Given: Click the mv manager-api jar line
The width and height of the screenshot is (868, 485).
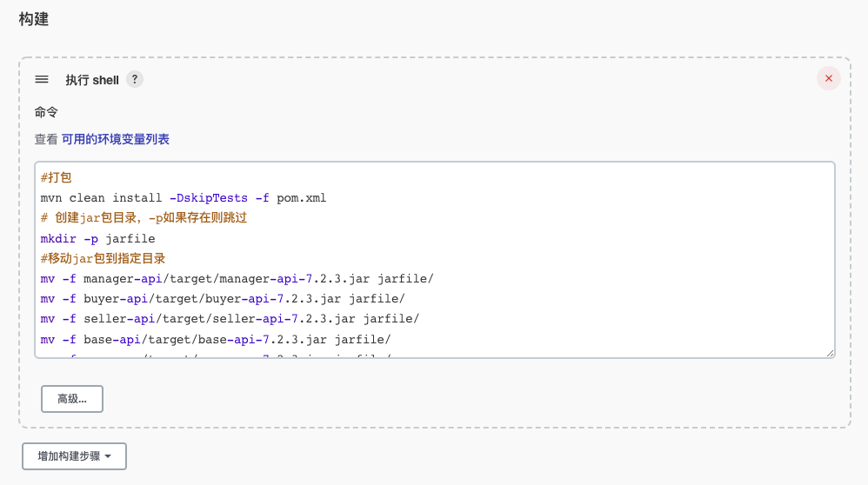Looking at the screenshot, I should click(x=237, y=279).
